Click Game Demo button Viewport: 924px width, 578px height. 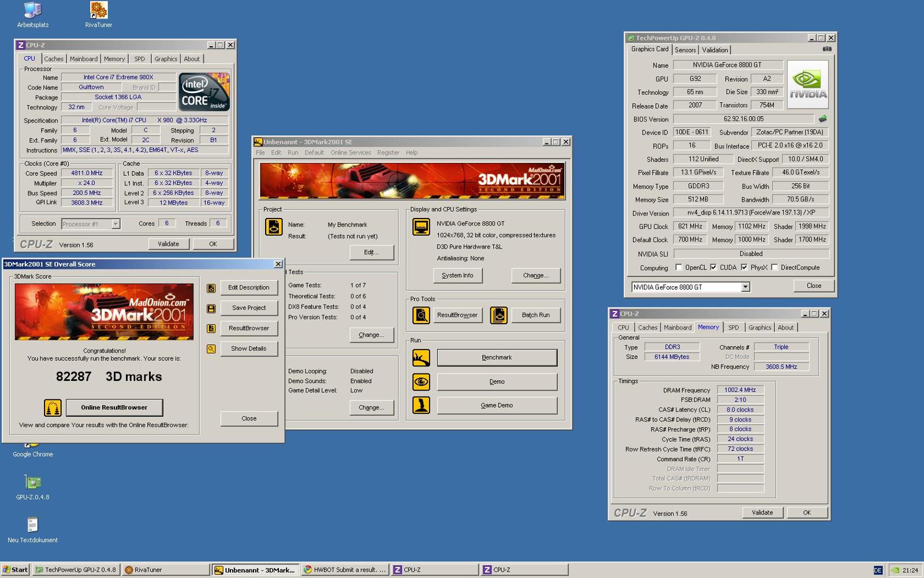497,405
